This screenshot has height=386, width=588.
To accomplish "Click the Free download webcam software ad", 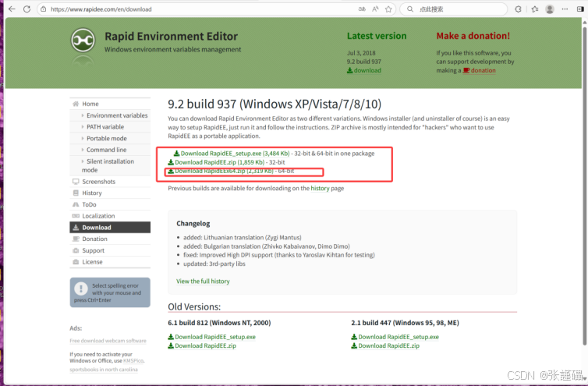I will [108, 341].
